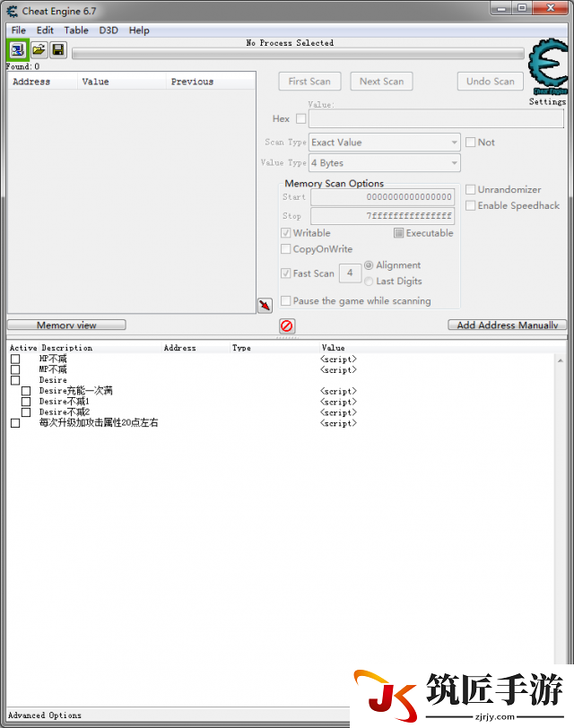This screenshot has height=728, width=574.
Task: Click the scan progress bar
Action: coord(298,54)
